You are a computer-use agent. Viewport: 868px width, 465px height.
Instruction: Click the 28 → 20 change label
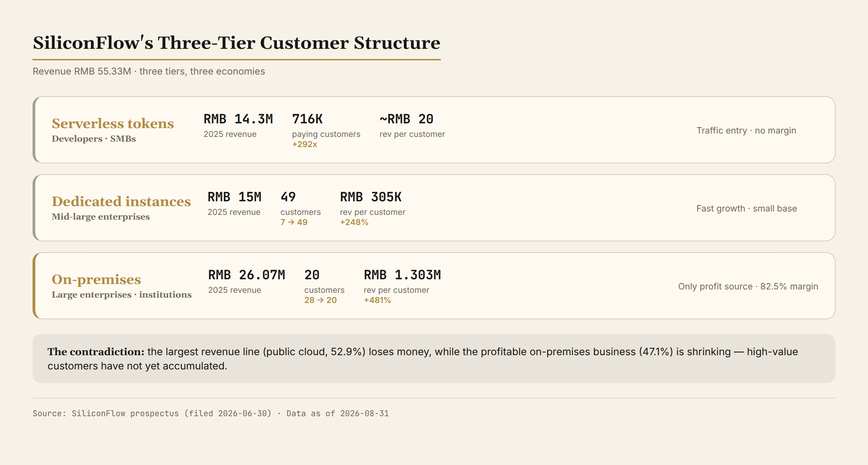click(321, 300)
